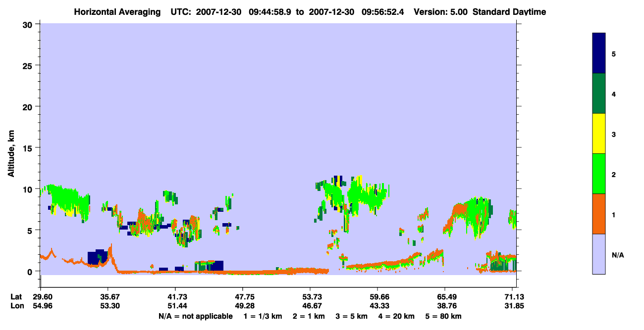Screen dimensions: 644x330
Task: Click the yellow color bar segment 3
Action: [599, 134]
